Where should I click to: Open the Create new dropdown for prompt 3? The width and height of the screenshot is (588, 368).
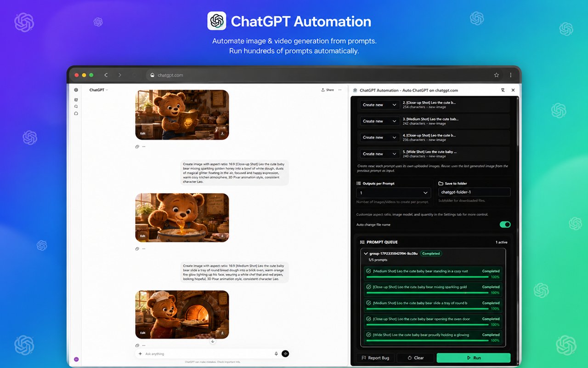point(379,121)
